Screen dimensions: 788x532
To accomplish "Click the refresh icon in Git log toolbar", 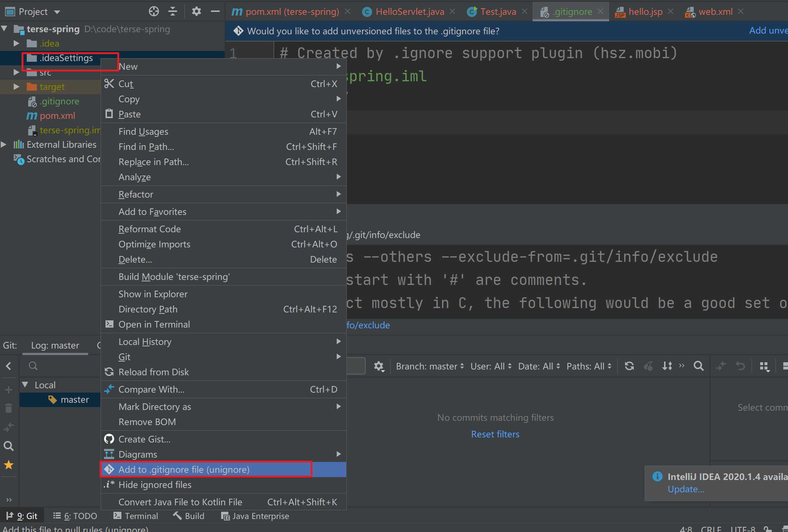I will coord(629,366).
